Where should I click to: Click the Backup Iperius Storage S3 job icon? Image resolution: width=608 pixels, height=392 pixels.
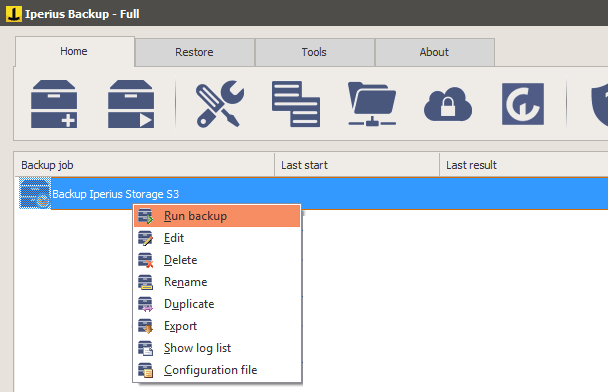click(35, 193)
